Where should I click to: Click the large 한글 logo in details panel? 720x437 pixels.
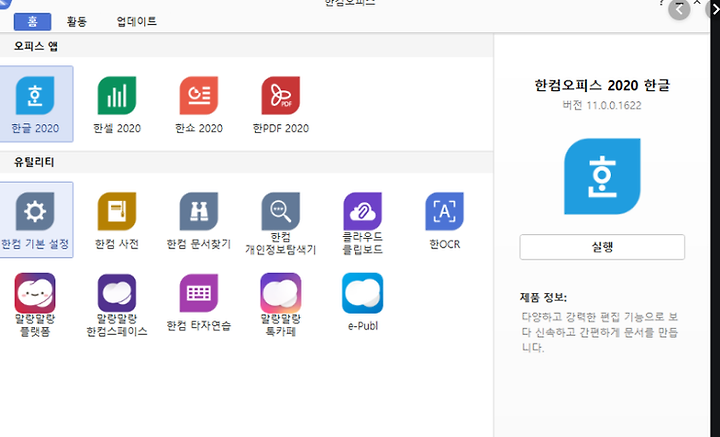(x=602, y=176)
